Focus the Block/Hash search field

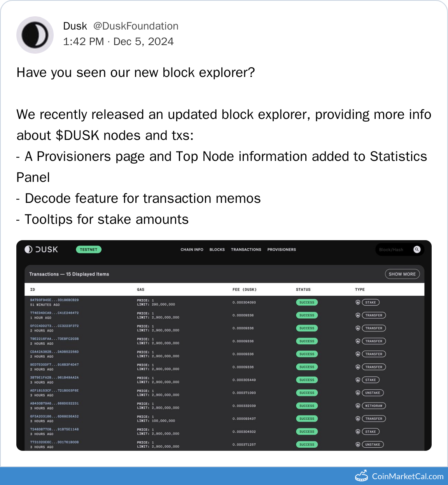tap(393, 249)
